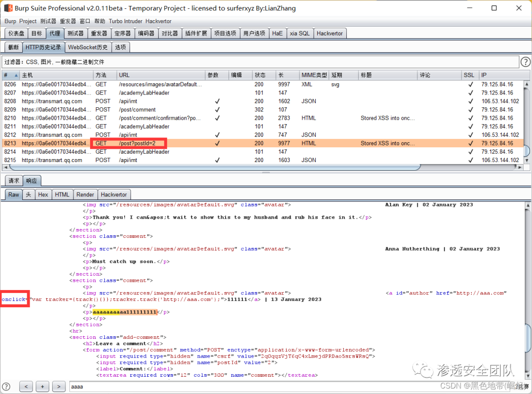Select 头 headers view tab
The width and height of the screenshot is (532, 394).
(x=29, y=195)
